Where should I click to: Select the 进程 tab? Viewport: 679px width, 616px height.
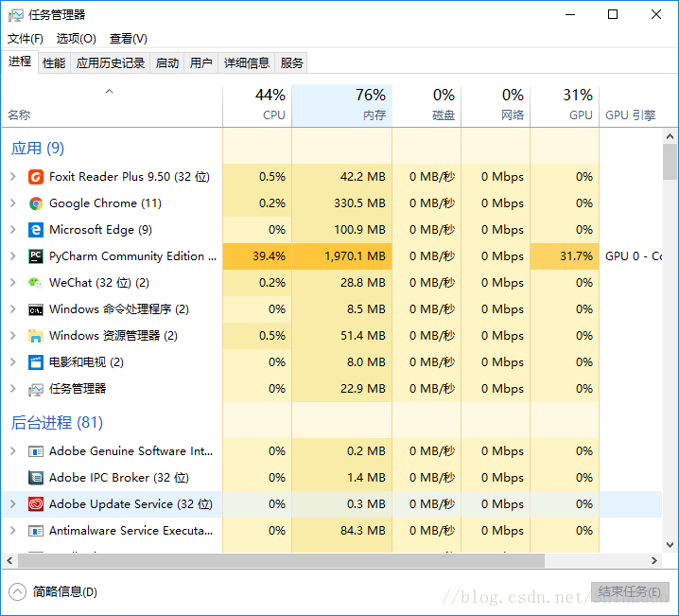pyautogui.click(x=20, y=62)
